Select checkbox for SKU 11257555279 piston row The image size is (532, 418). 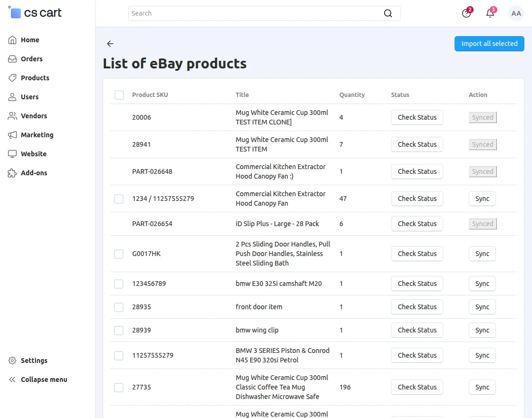119,356
